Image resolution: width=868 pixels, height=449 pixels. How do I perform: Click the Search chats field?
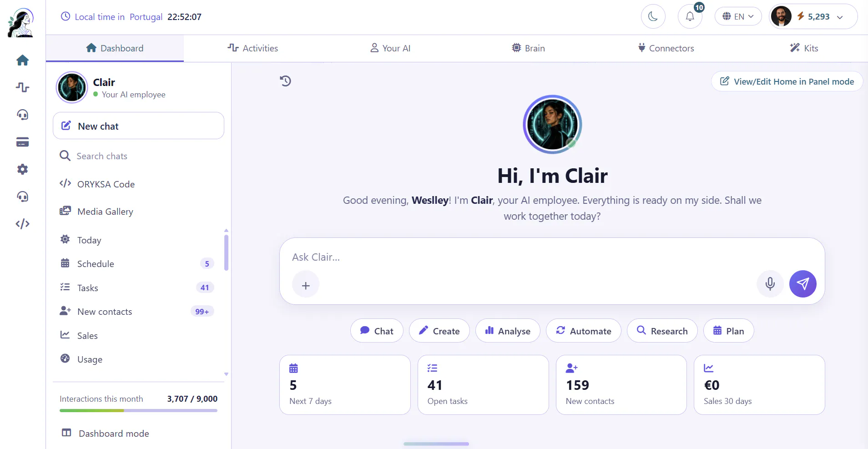(x=138, y=156)
